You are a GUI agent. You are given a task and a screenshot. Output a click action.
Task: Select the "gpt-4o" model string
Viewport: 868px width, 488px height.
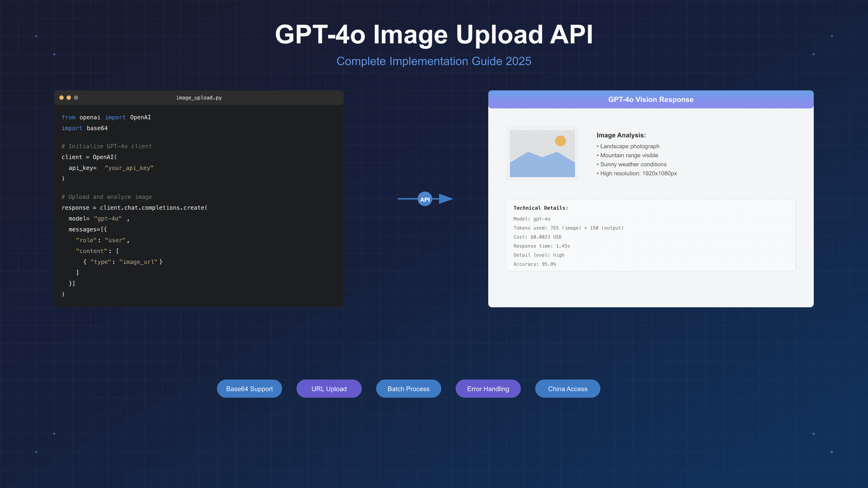coord(108,218)
